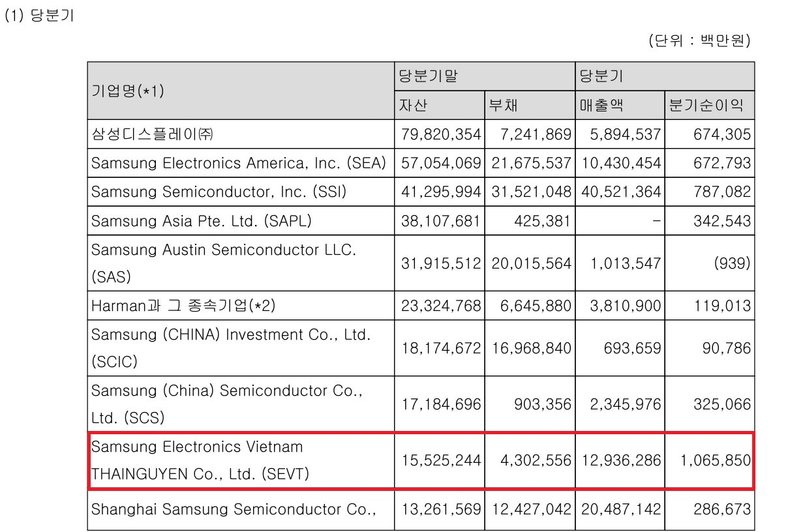
Task: Select Samsung Semiconductor, Inc. (SSI) cell
Action: (241, 192)
